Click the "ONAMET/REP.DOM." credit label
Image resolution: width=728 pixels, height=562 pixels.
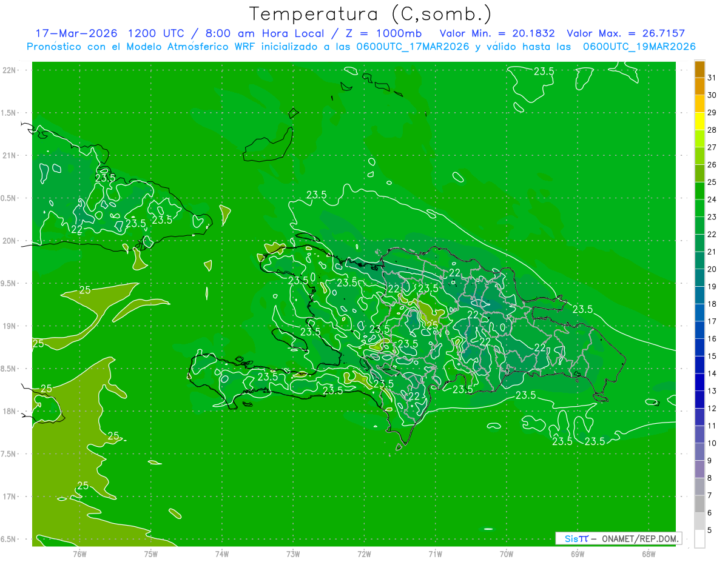click(639, 538)
